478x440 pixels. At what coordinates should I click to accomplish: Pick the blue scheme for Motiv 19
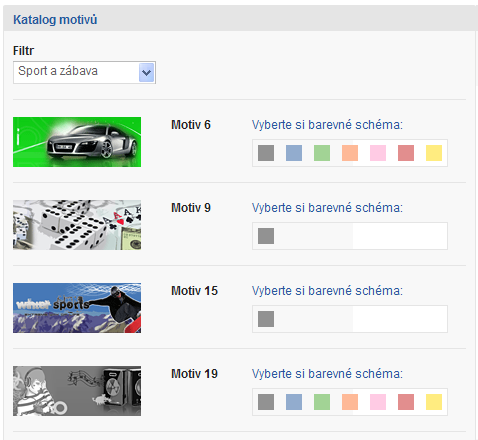coord(294,402)
